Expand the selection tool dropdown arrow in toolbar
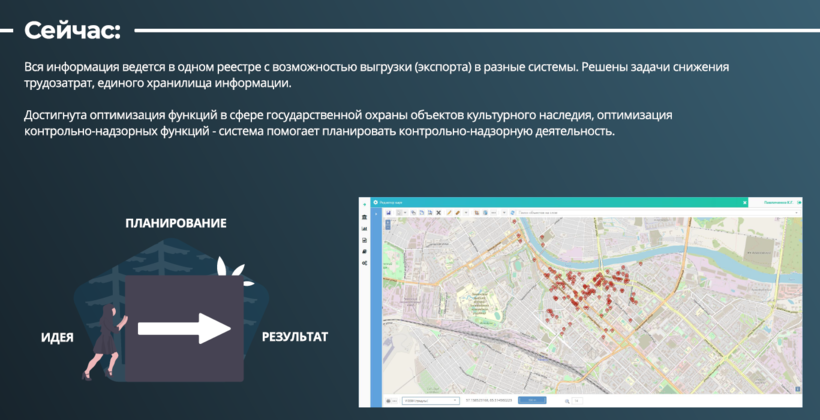 coord(407,212)
